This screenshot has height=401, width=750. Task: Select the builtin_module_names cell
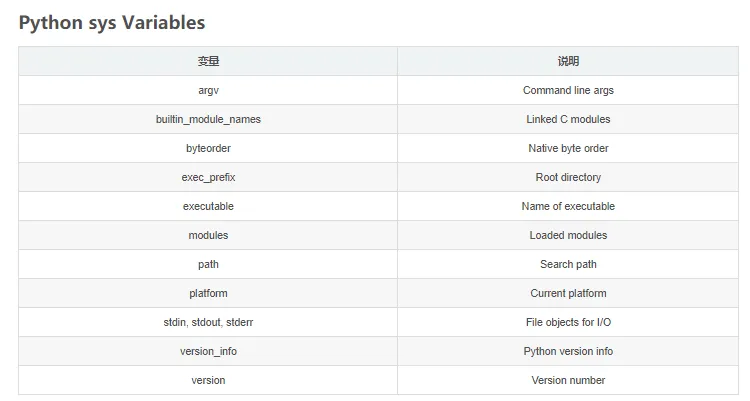(208, 119)
